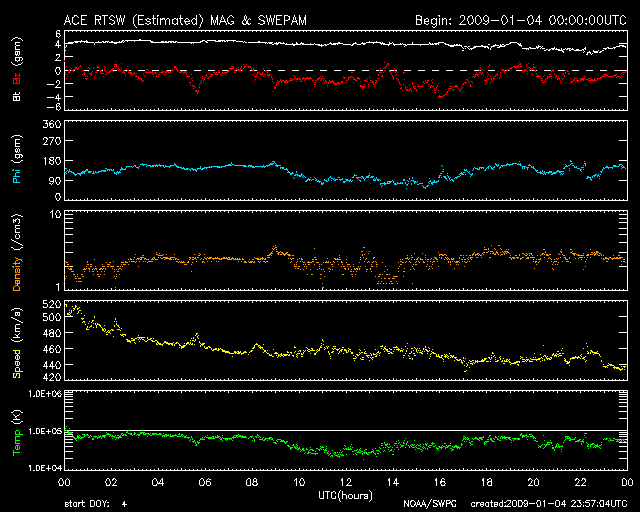640x512 pixels.
Task: Click the yellow "Speed (km/s)" axis label
Action: click(17, 343)
